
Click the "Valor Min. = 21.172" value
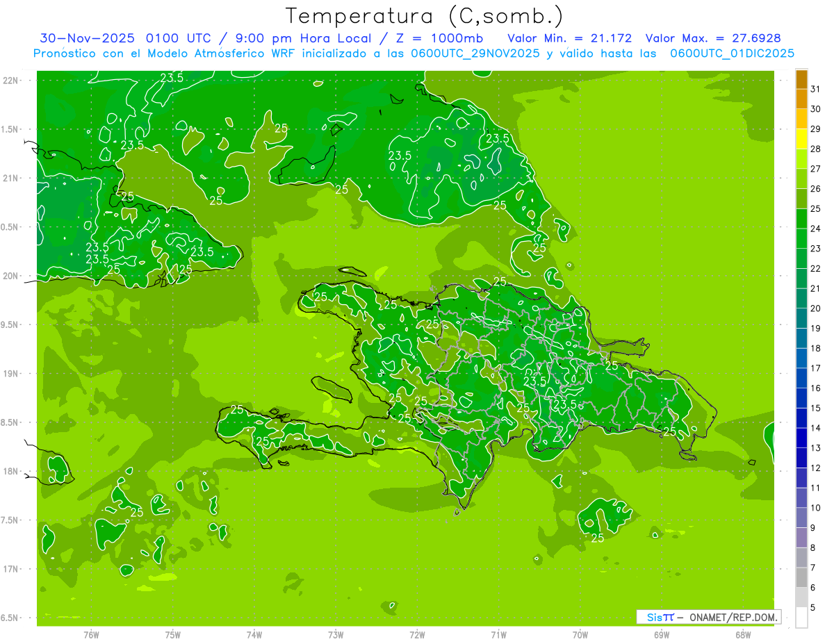pyautogui.click(x=569, y=38)
